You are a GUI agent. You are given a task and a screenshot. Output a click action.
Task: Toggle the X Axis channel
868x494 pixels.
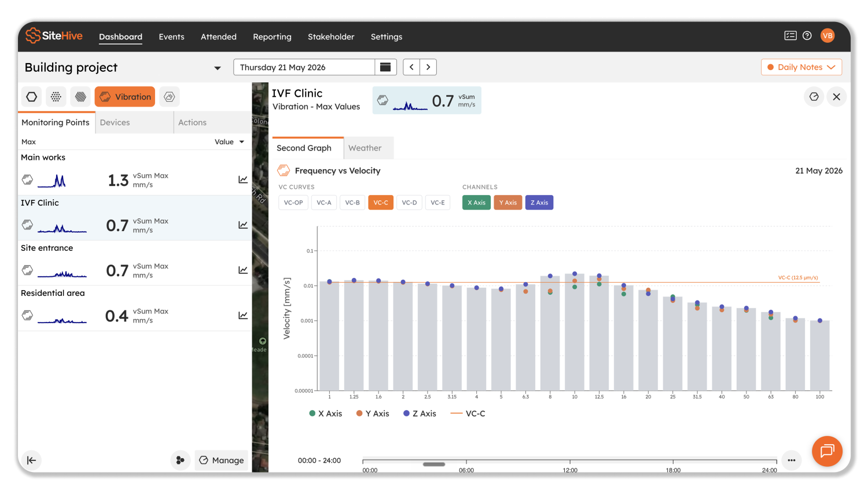tap(477, 203)
